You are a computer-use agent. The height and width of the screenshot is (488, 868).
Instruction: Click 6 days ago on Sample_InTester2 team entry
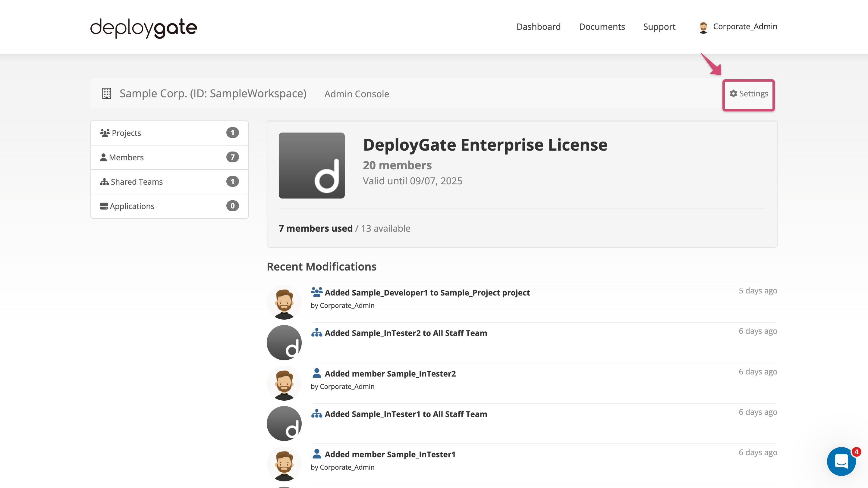point(758,331)
